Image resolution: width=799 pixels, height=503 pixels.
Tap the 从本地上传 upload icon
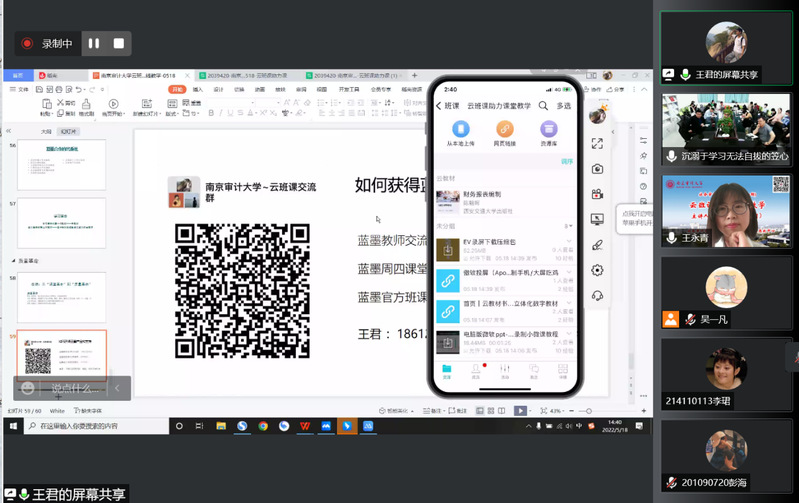click(460, 129)
